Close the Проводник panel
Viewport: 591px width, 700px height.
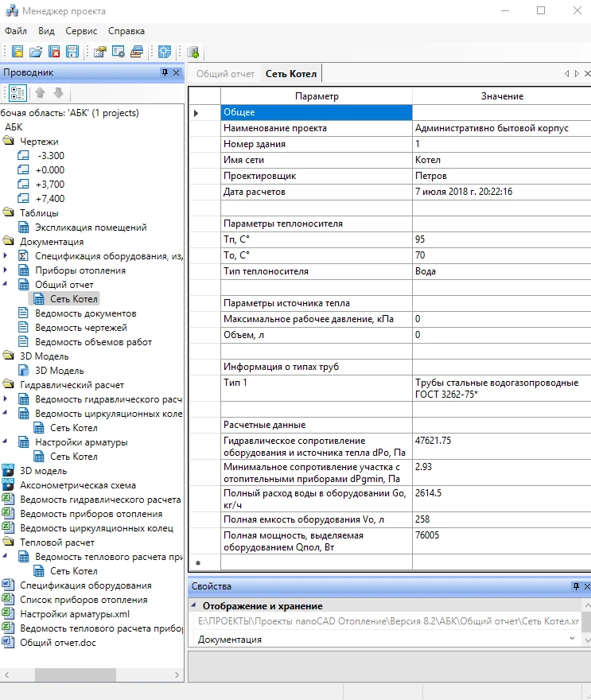click(x=177, y=72)
